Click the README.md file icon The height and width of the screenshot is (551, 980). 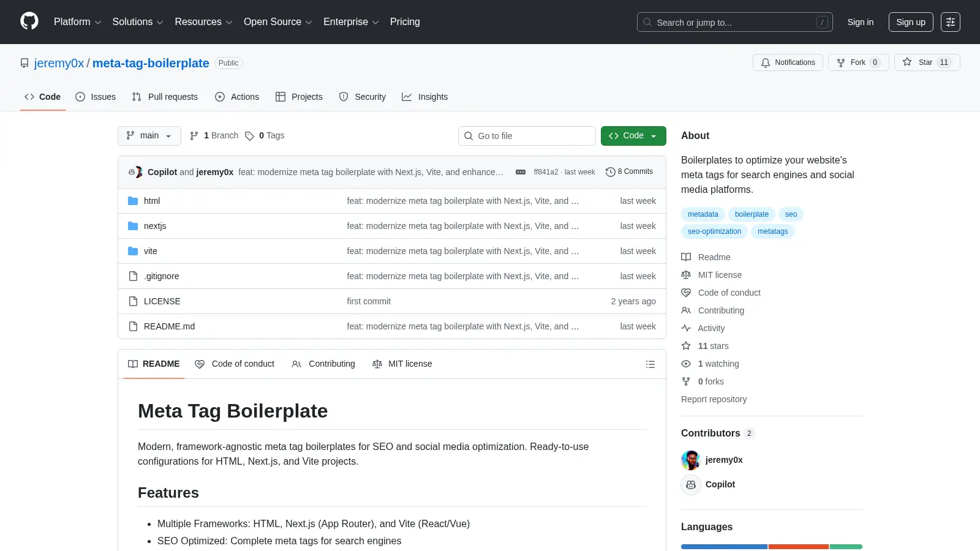[133, 326]
